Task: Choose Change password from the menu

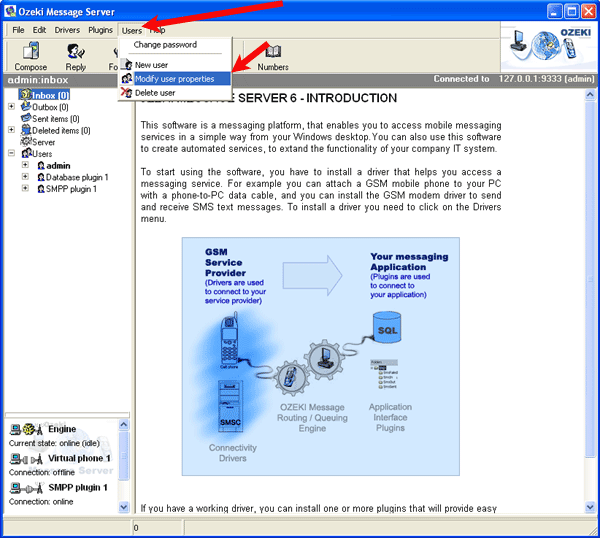Action: click(165, 45)
